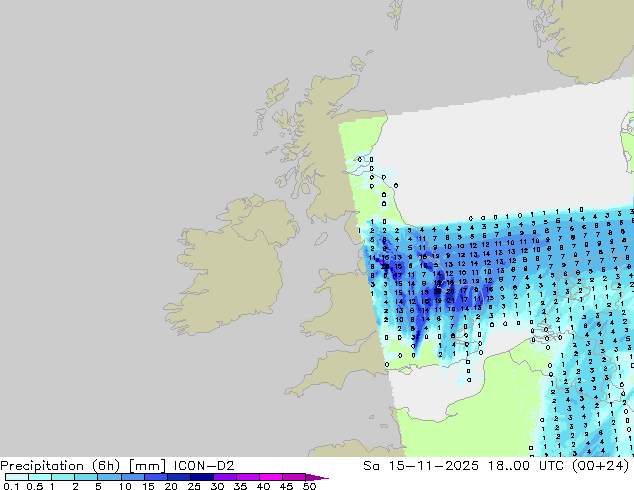Click the '10' legend label
This screenshot has height=490, width=634.
(x=125, y=486)
